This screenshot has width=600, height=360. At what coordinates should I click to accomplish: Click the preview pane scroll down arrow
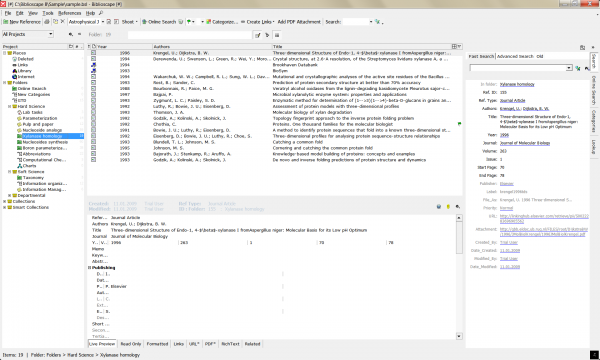tap(459, 336)
